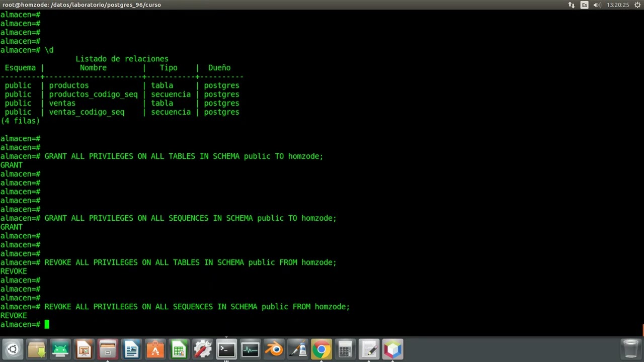Open the file cabinet manager icon

[x=108, y=349]
